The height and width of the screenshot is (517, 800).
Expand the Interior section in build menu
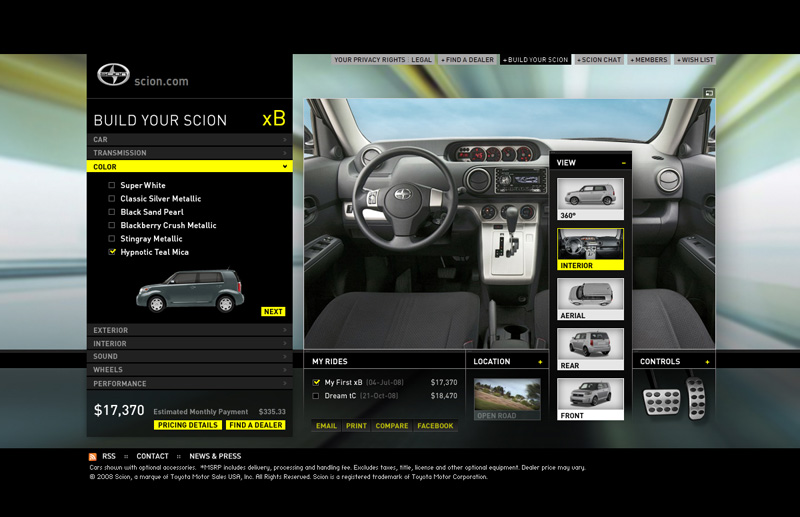point(190,343)
